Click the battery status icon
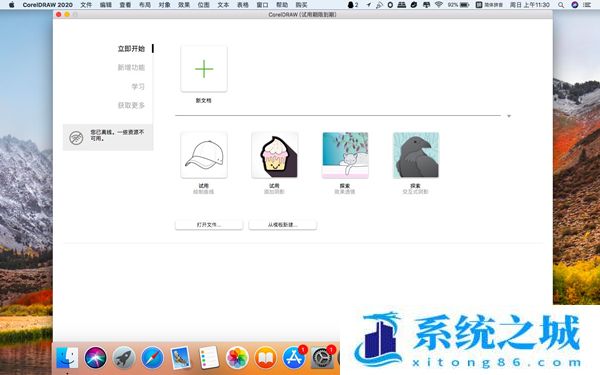600x375 pixels. (465, 5)
